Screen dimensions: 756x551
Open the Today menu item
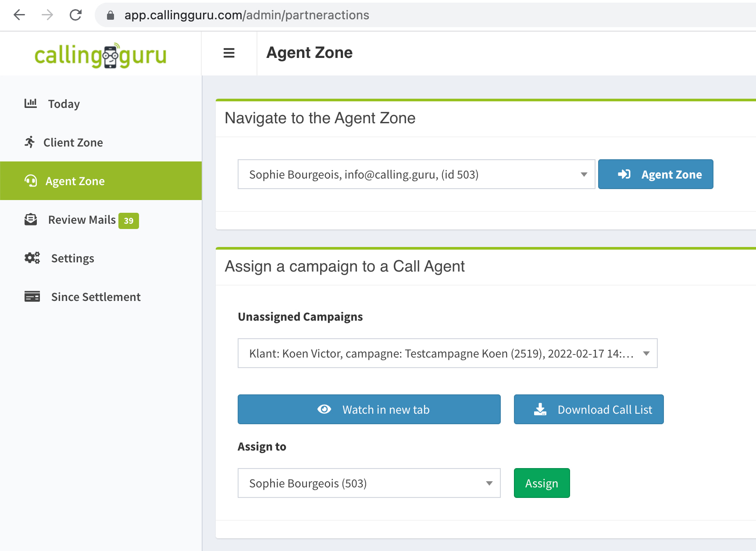64,104
